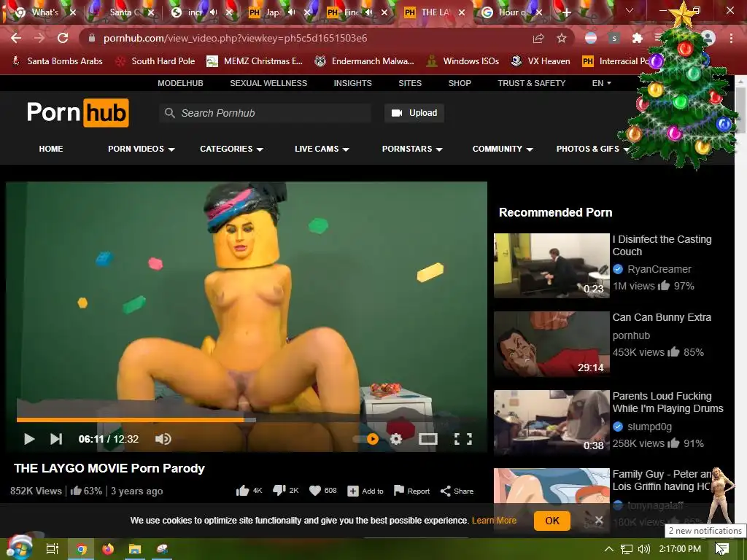Open the MODELHUB top menu link
This screenshot has width=747, height=560.
pyautogui.click(x=181, y=83)
